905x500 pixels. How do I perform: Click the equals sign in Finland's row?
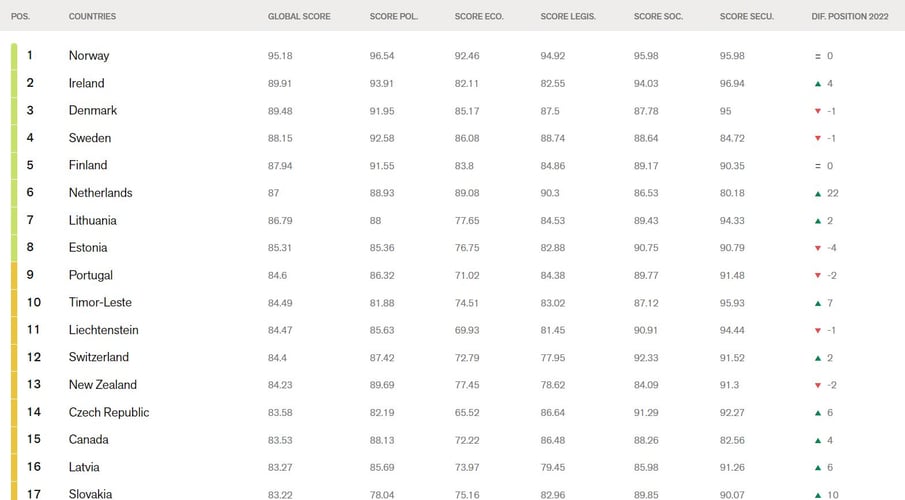[818, 166]
